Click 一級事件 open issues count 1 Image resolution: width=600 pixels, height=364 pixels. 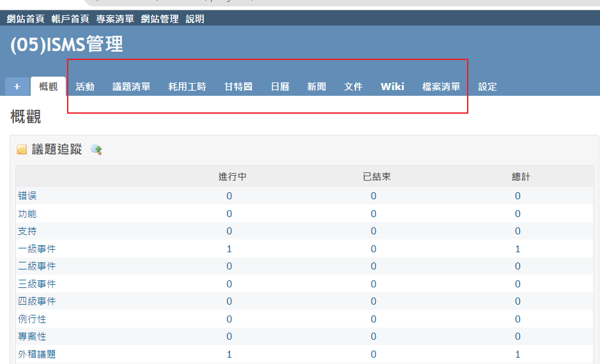(229, 249)
